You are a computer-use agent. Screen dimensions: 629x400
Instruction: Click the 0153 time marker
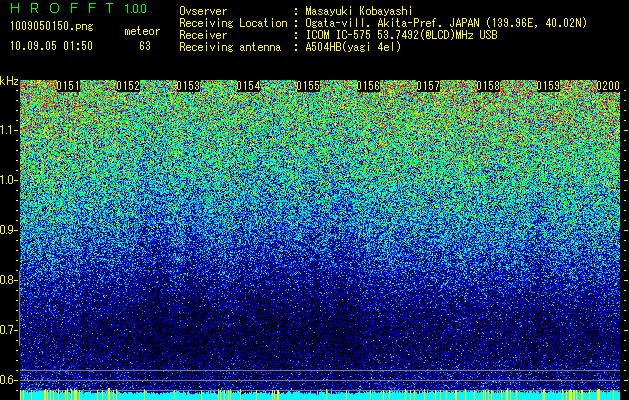[x=188, y=86]
